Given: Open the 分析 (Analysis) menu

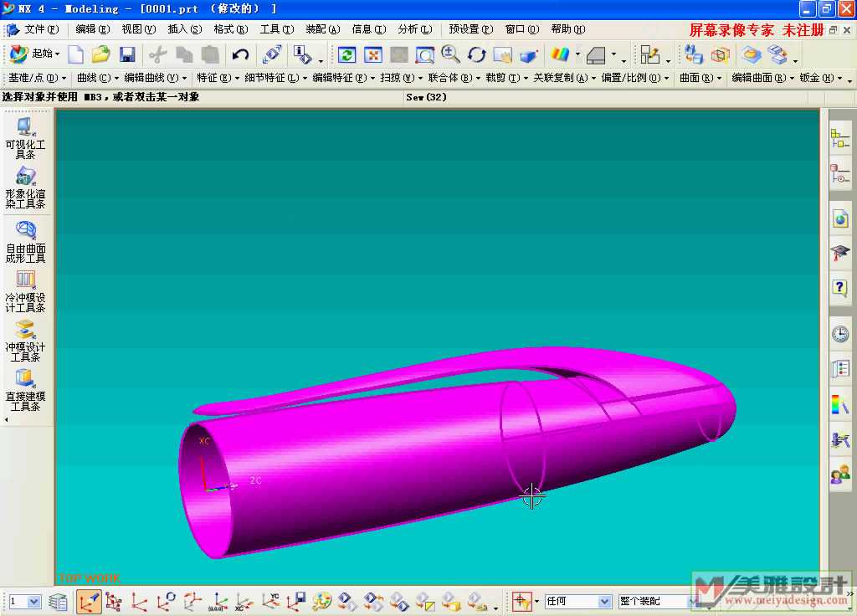Looking at the screenshot, I should point(414,29).
